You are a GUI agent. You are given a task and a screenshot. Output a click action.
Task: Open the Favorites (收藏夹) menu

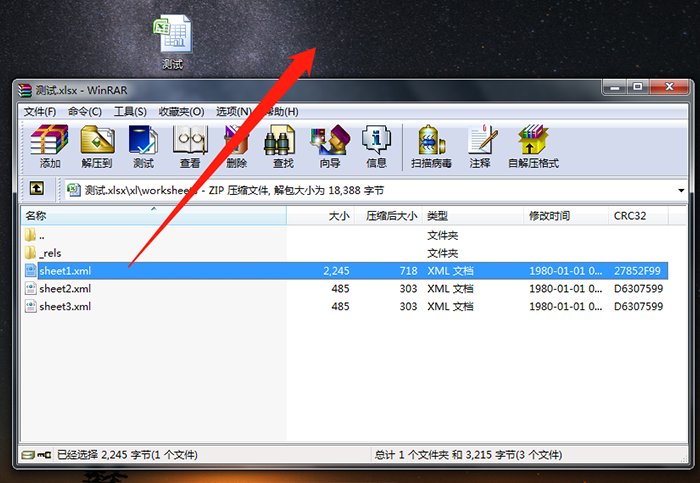point(181,112)
